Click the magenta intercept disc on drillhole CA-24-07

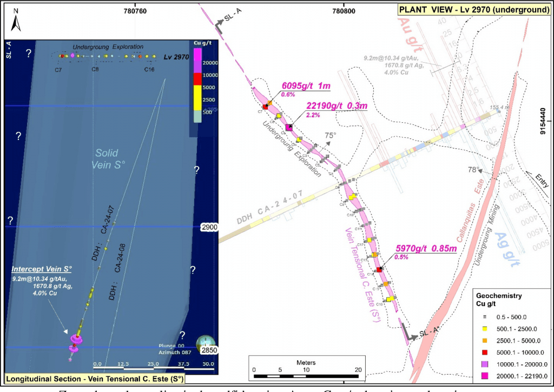pos(77,339)
